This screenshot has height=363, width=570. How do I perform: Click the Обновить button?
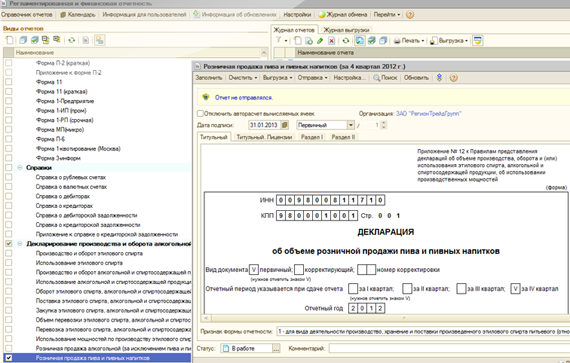click(416, 78)
